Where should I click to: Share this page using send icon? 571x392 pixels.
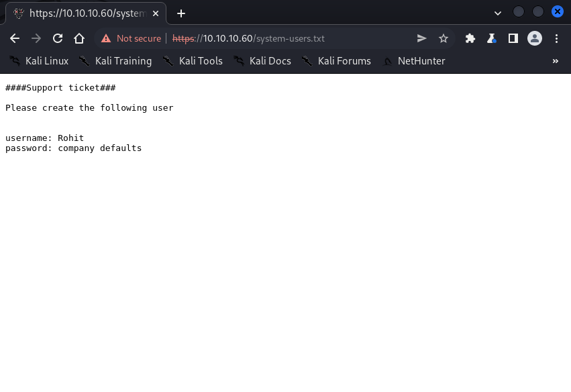coord(421,38)
